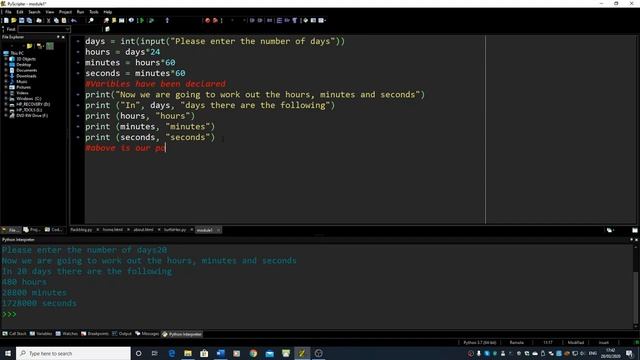Viewport: 640px width, 360px height.
Task: Open the Help menu
Action: coord(108,12)
